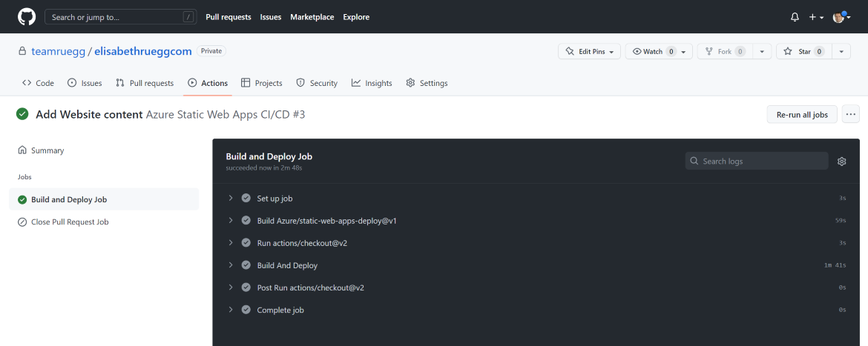Switch to the Security tab

[317, 83]
